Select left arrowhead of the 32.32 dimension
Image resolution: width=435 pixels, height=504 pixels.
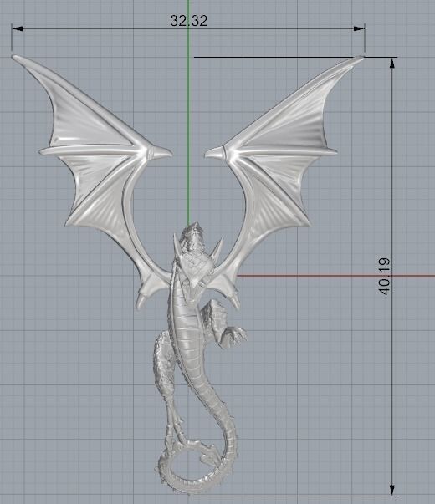[x=18, y=28]
